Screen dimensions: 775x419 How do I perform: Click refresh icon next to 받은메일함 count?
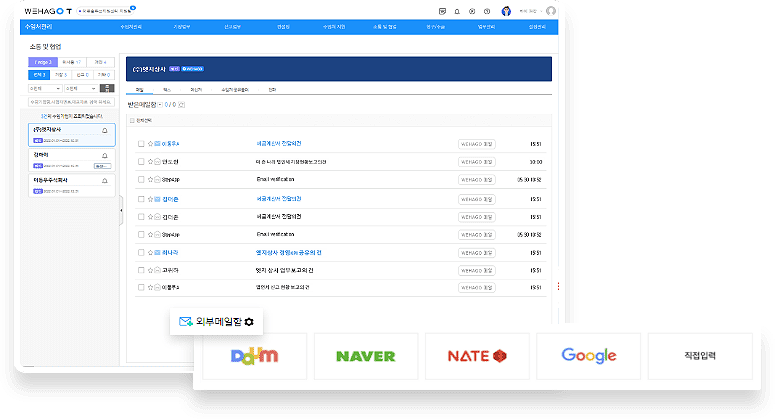[181, 105]
